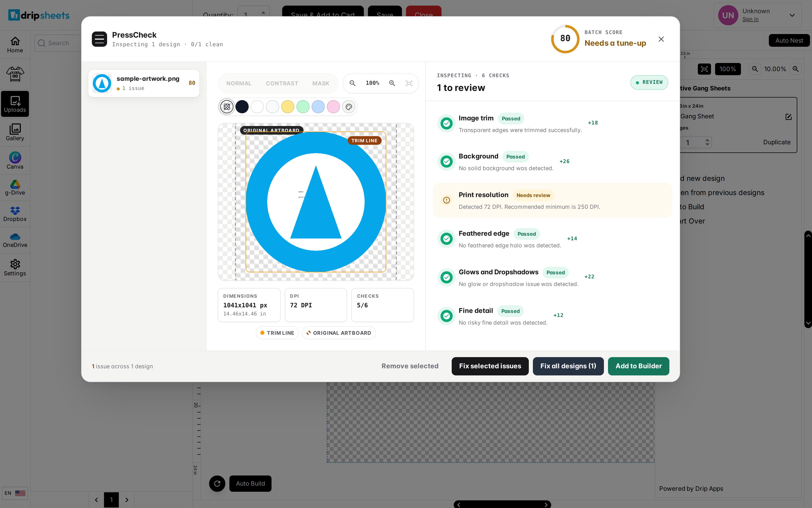
Task: Click the Auto Build button
Action: [x=250, y=483]
